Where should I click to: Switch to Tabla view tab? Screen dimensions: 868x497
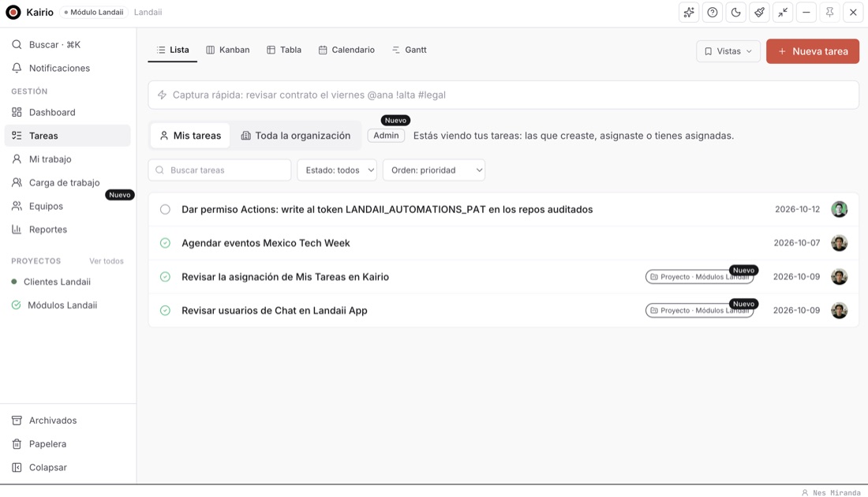tap(284, 50)
